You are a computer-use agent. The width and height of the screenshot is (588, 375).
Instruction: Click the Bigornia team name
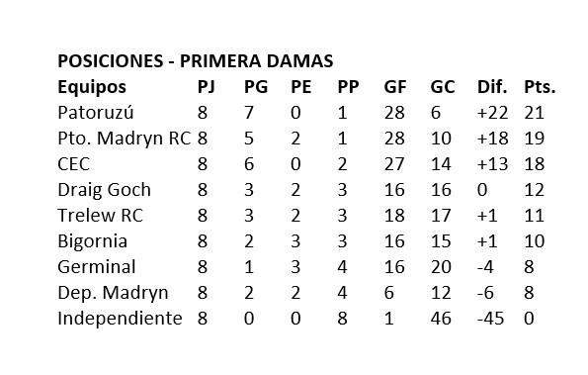coord(93,241)
